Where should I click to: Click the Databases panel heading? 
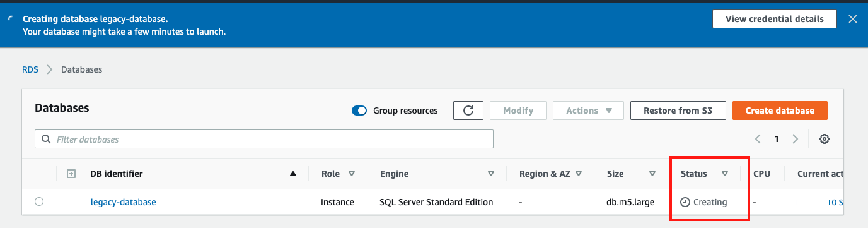point(62,108)
